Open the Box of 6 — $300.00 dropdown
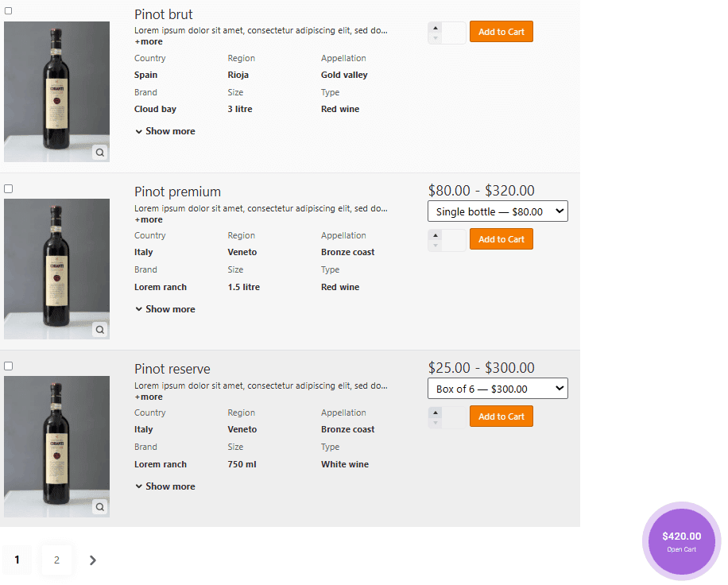 coord(498,389)
